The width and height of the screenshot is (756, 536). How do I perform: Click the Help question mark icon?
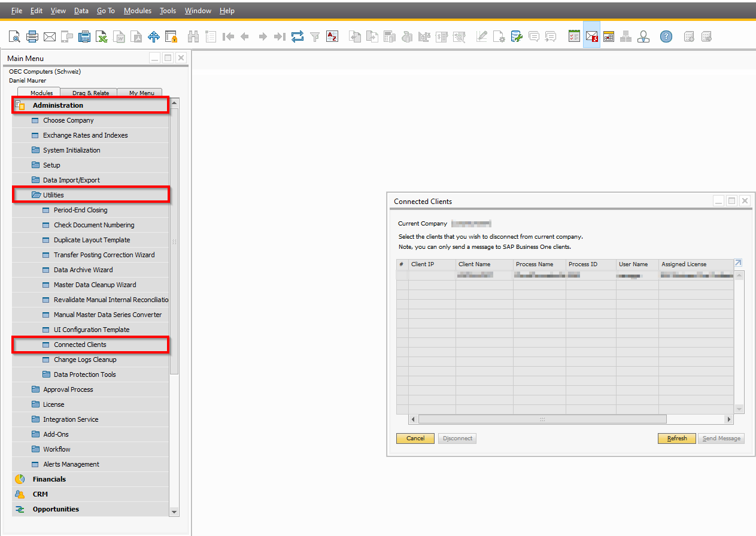666,36
